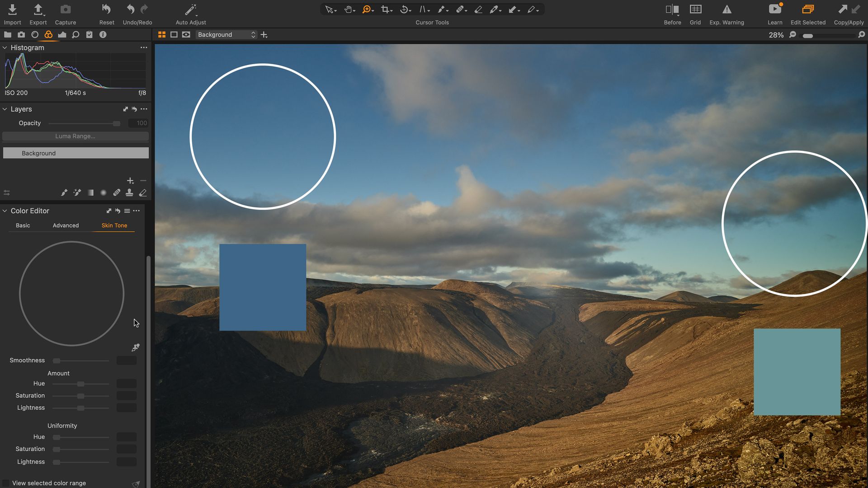Viewport: 868px width, 488px height.
Task: Add a radial gradient mask layer
Action: (103, 192)
